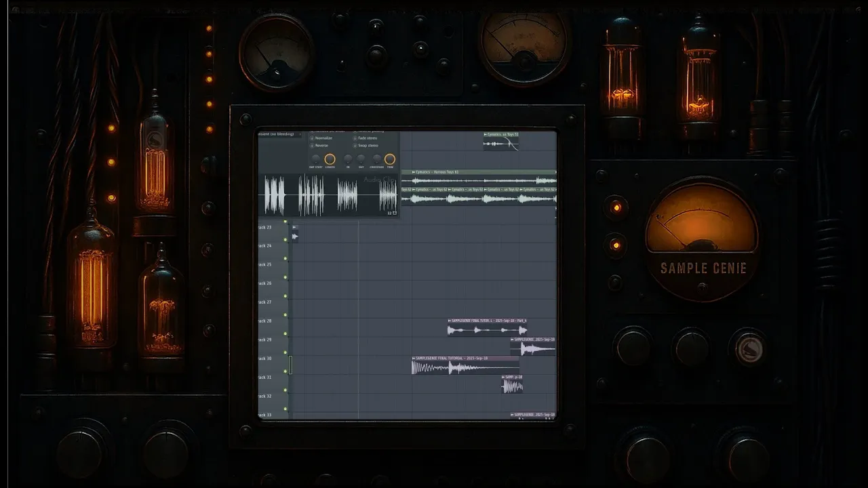This screenshot has height=488, width=868.
Task: Select the SAMP waveform clip on Track 31
Action: click(512, 386)
